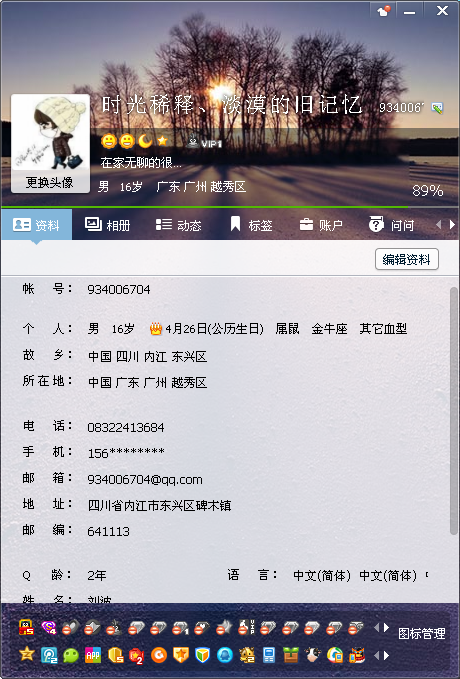Click the orange circle G icon
The height and width of the screenshot is (679, 460).
point(159,655)
